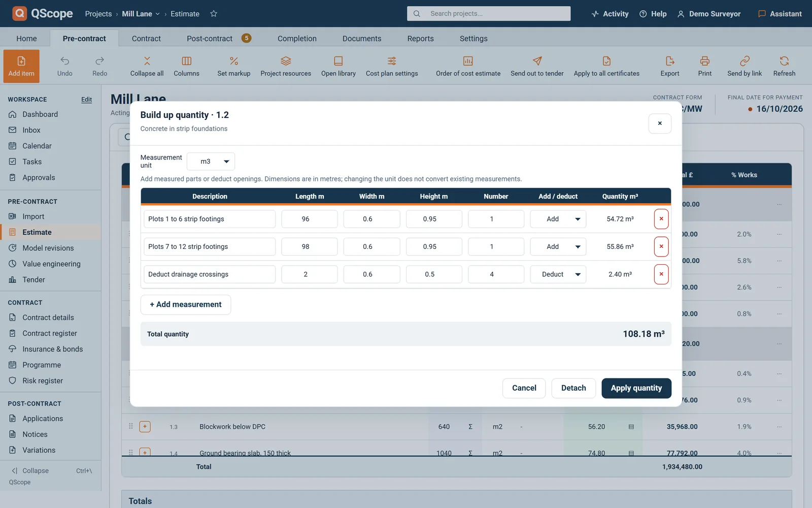Delete the Plots 1 to 6 measurement row
This screenshot has height=508, width=812.
click(x=661, y=219)
